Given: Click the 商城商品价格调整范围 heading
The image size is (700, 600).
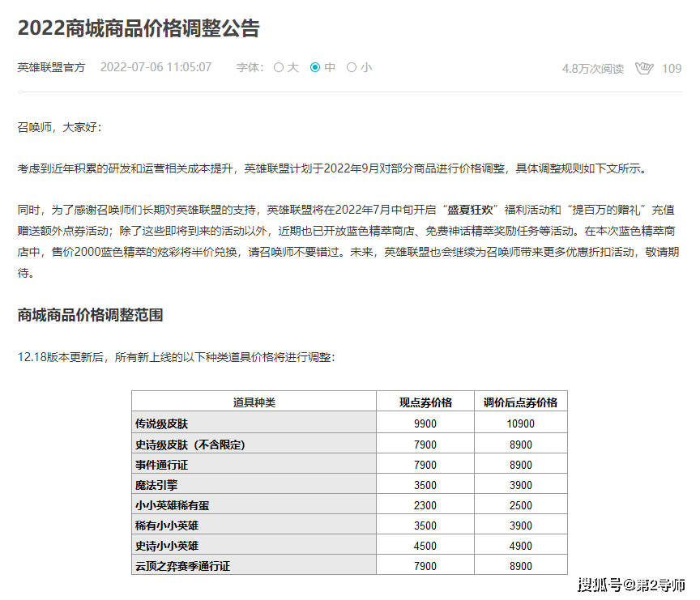Looking at the screenshot, I should coord(90,315).
